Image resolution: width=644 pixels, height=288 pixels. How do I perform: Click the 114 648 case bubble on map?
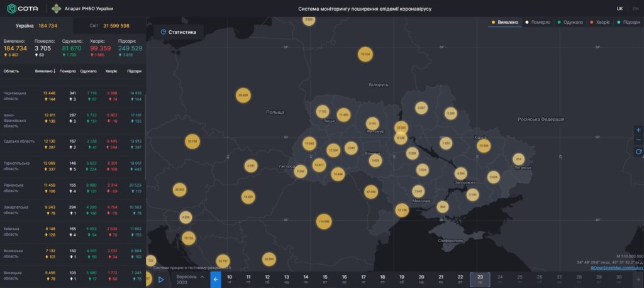[x=324, y=222]
